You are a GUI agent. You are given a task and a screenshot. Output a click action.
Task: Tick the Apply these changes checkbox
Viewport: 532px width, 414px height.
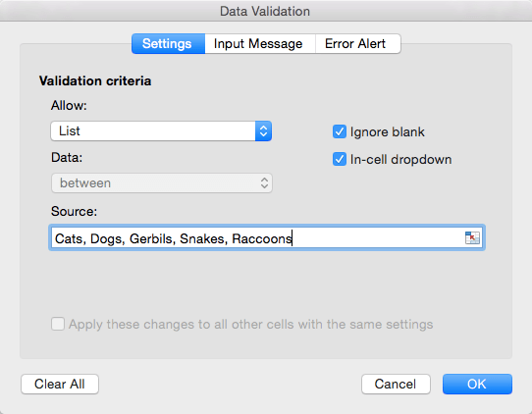coord(58,324)
